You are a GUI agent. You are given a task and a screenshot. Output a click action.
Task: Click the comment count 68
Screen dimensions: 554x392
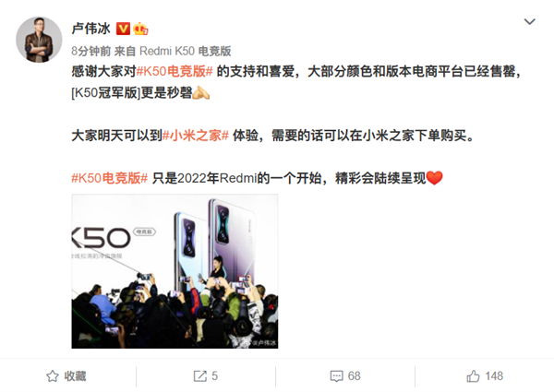(354, 376)
